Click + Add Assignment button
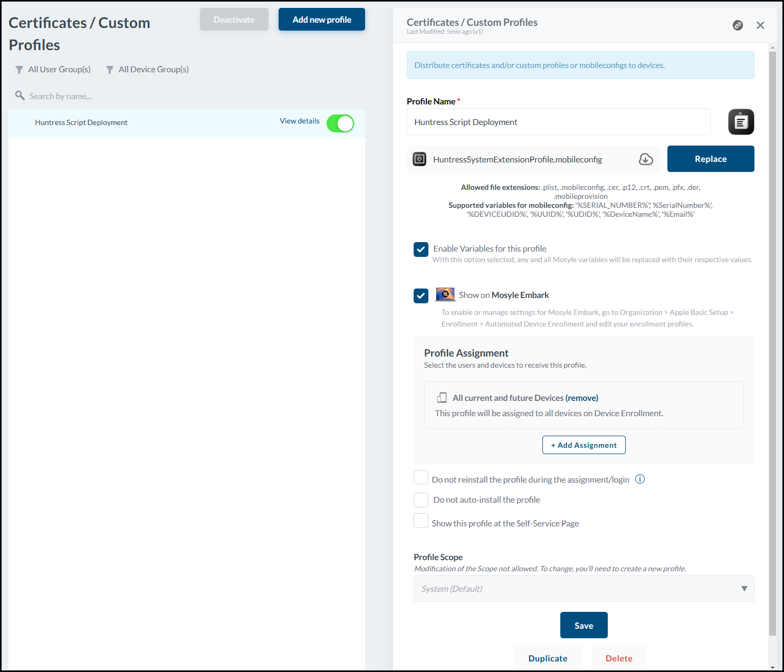Viewport: 784px width, 672px height. click(584, 445)
